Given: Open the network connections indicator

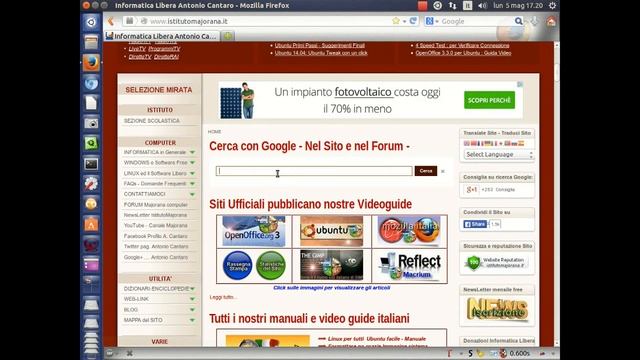Looking at the screenshot, I should (452, 5).
